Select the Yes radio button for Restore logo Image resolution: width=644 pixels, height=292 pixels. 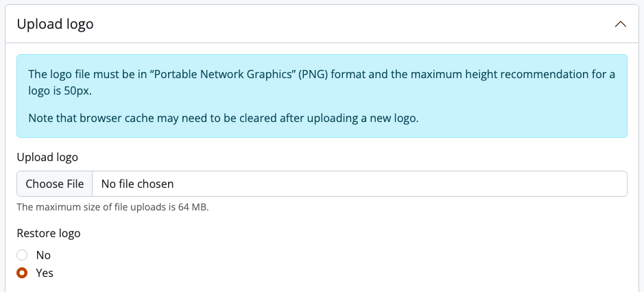click(22, 273)
